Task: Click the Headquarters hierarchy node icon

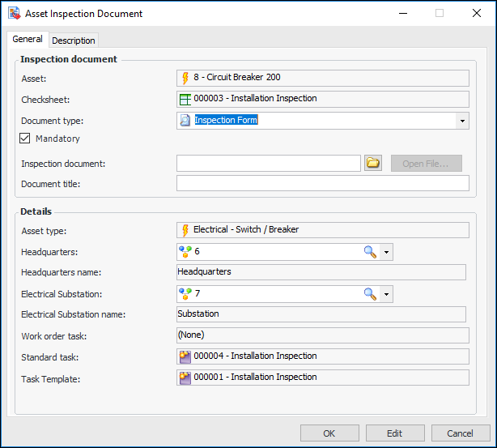Action: click(185, 252)
